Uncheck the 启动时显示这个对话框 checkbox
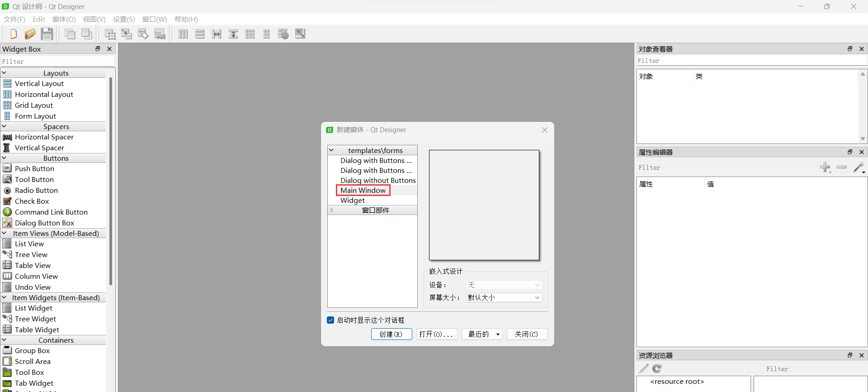Viewport: 868px width, 392px height. tap(330, 320)
